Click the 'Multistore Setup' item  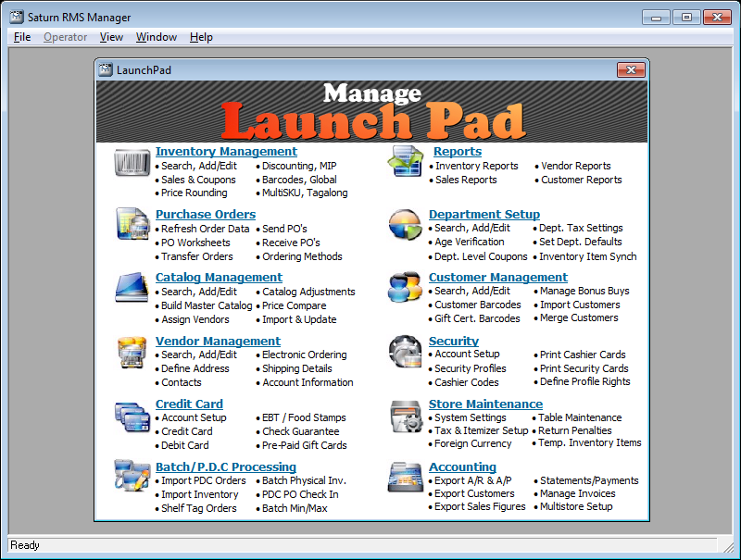[576, 506]
